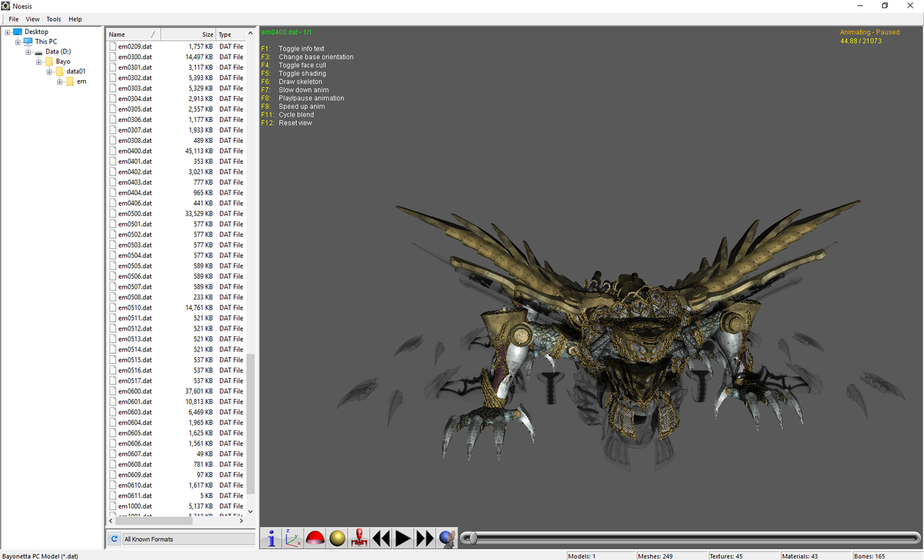
Task: Click the horizontal scroll right arrow
Action: pos(242,521)
